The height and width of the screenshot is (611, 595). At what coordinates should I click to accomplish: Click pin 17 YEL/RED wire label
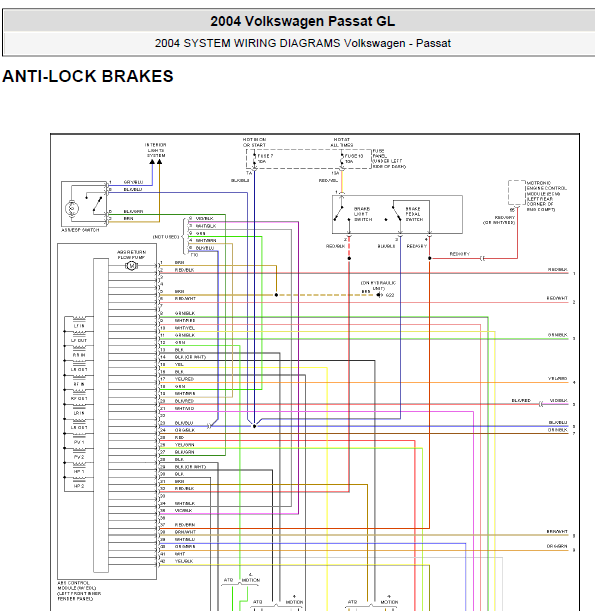point(184,379)
